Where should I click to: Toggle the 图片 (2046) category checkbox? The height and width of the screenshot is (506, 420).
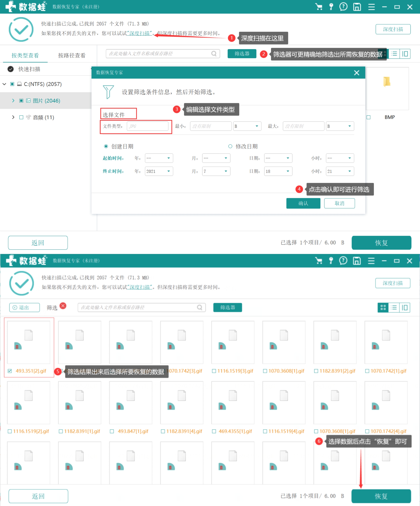click(21, 101)
